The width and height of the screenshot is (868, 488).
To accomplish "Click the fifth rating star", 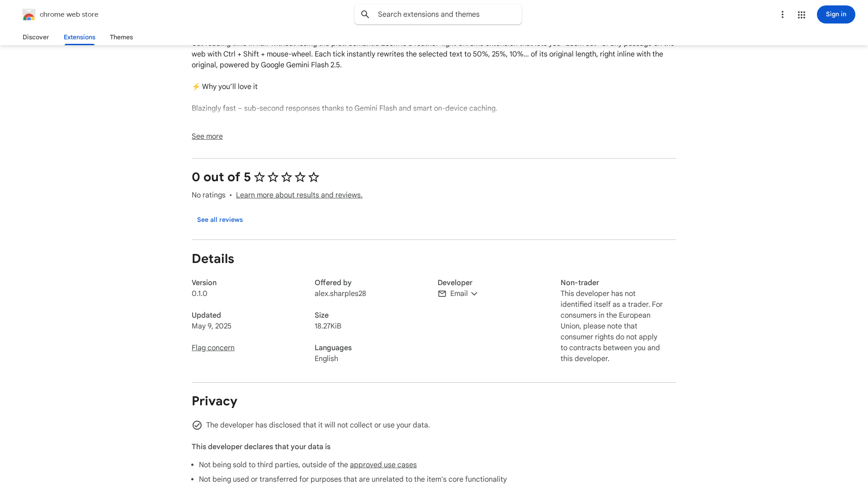I will pos(314,177).
